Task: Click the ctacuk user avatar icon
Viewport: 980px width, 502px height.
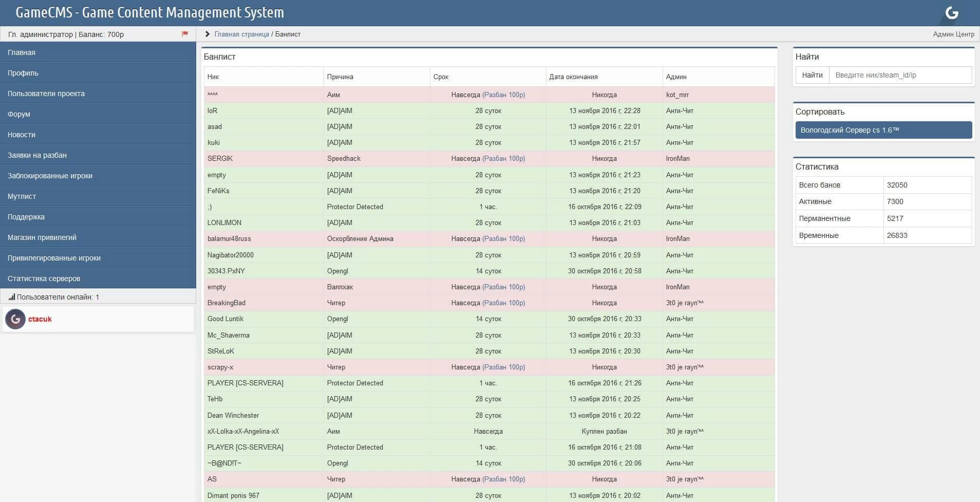Action: [15, 319]
